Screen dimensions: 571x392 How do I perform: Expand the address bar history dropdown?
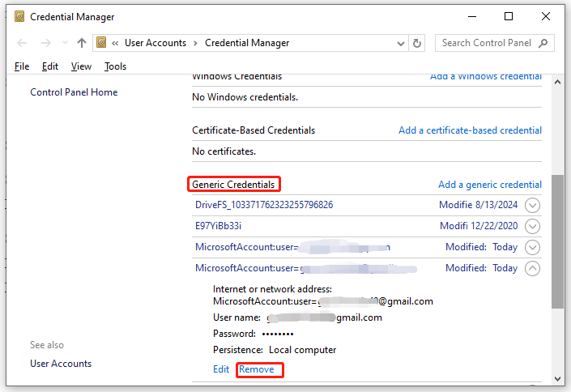tap(401, 44)
